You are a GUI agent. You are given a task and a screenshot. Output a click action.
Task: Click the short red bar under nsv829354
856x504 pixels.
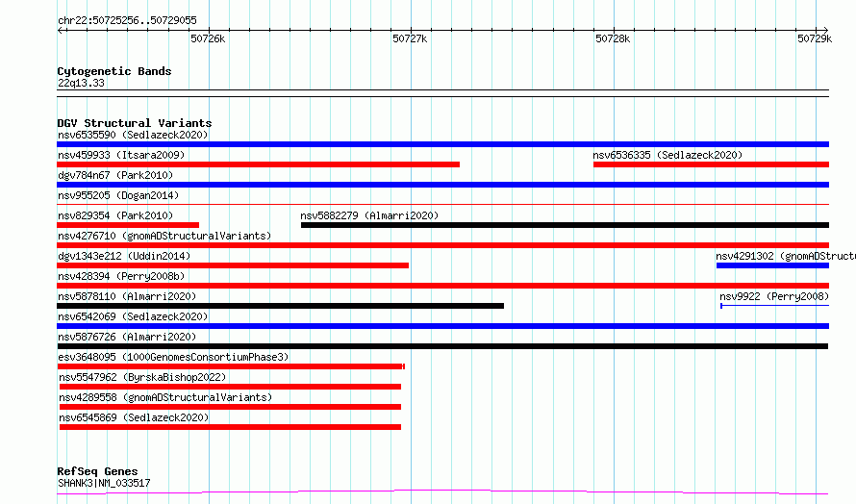coord(128,225)
